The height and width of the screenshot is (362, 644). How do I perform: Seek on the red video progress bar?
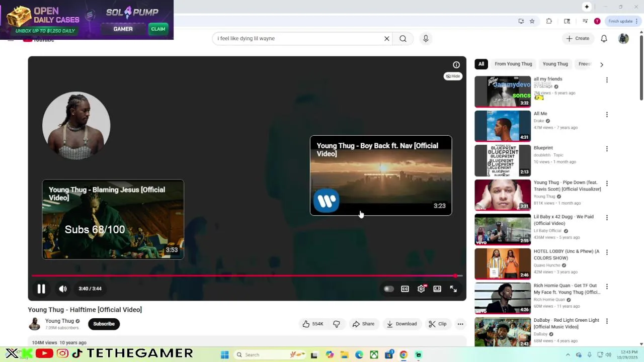tap(247, 276)
